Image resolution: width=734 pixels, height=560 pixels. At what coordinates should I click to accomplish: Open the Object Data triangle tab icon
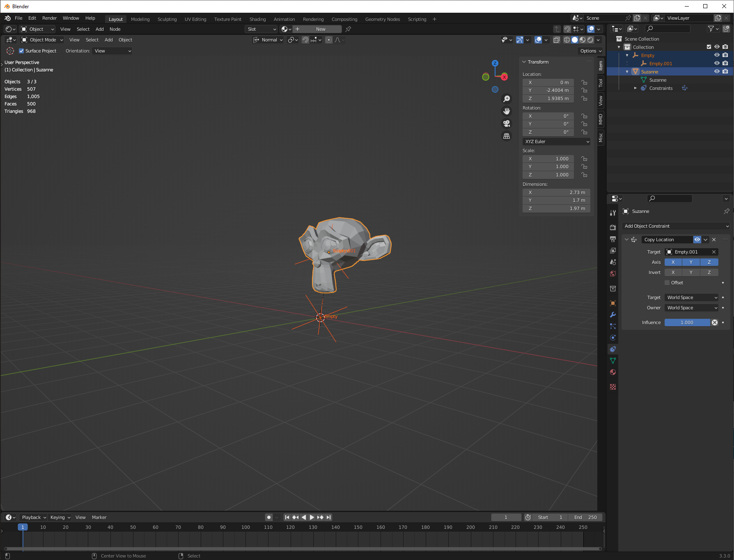613,361
